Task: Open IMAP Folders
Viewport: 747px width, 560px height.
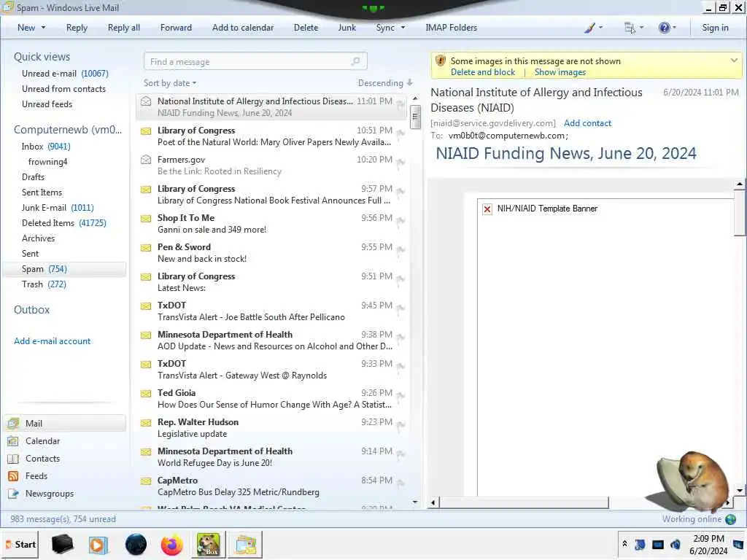Action: (451, 28)
